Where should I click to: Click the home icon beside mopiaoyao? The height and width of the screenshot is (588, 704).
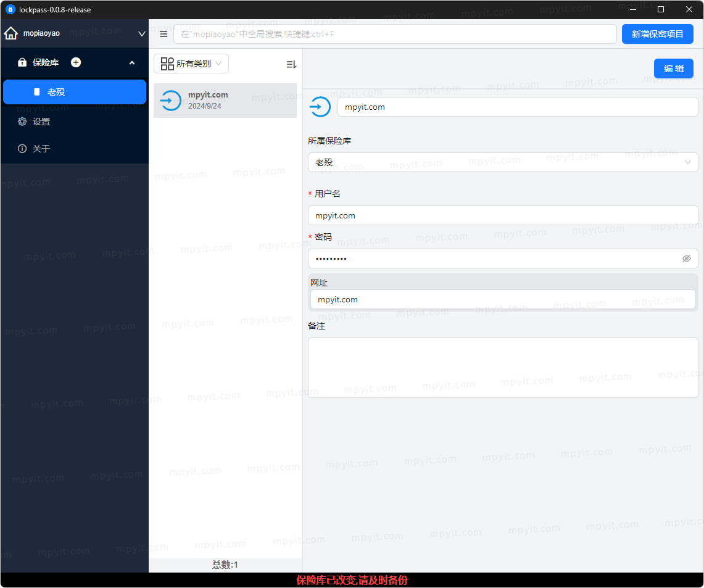(x=10, y=33)
